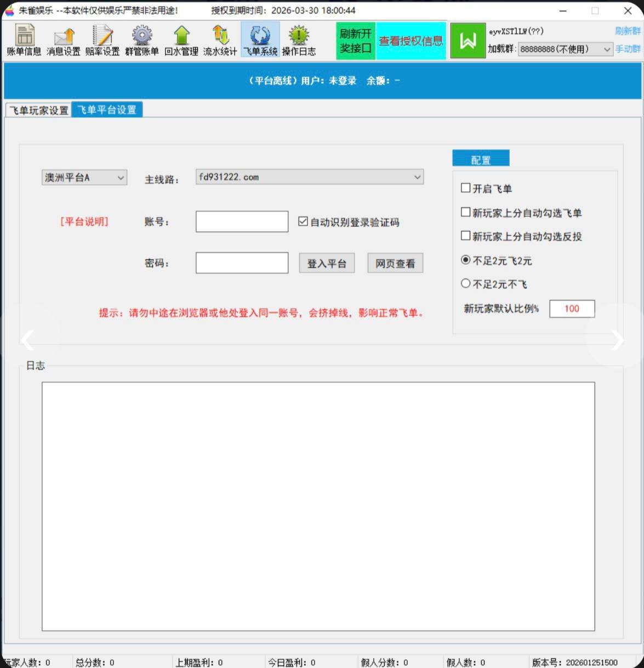Click the 上期盈利: 0 status entry
This screenshot has height=668, width=644.
click(x=199, y=663)
